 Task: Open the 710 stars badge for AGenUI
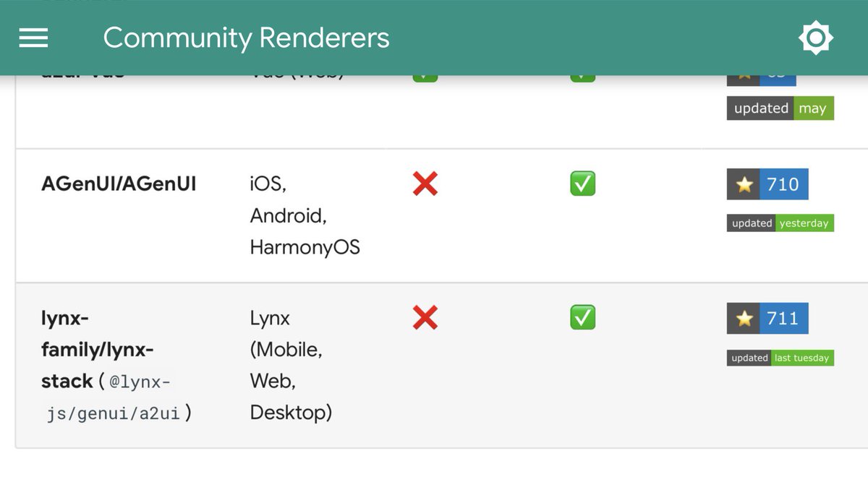[767, 184]
